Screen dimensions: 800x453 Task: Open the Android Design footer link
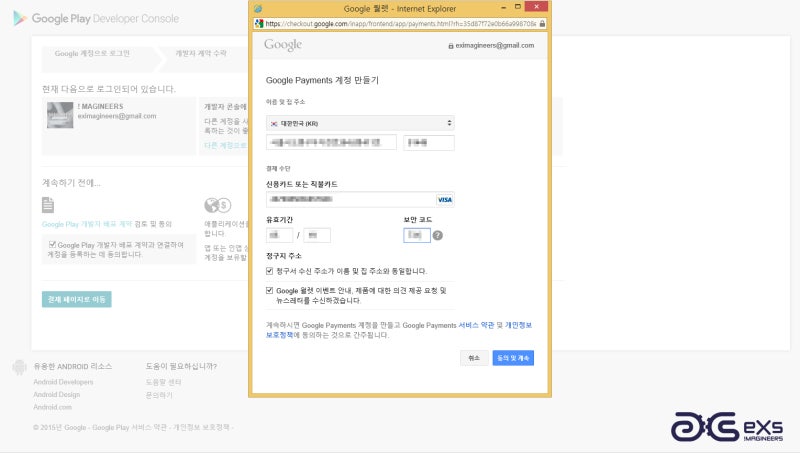[x=57, y=394]
